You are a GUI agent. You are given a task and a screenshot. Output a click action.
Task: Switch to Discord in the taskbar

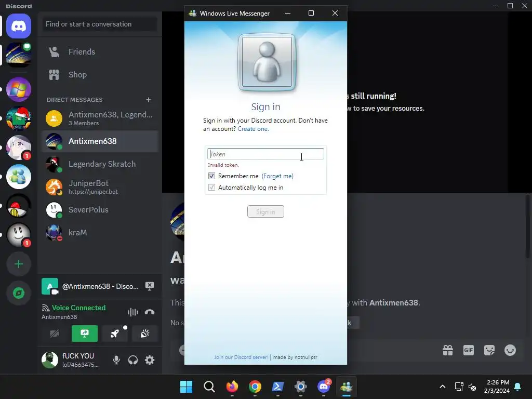pyautogui.click(x=323, y=387)
